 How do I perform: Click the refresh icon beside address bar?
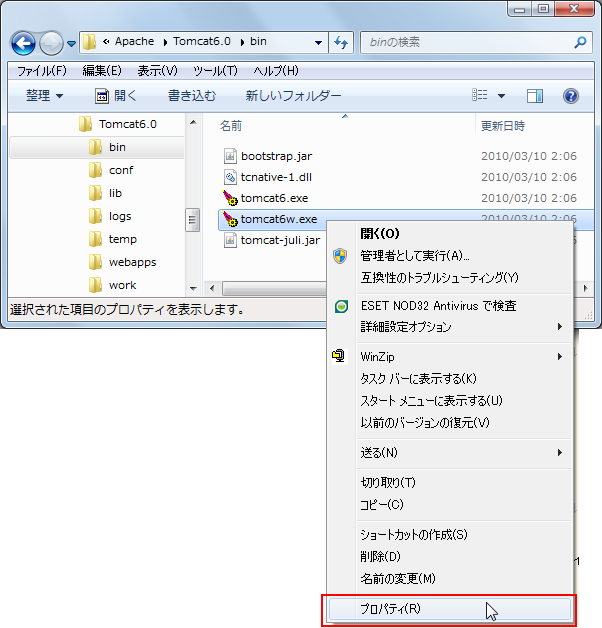tap(342, 43)
